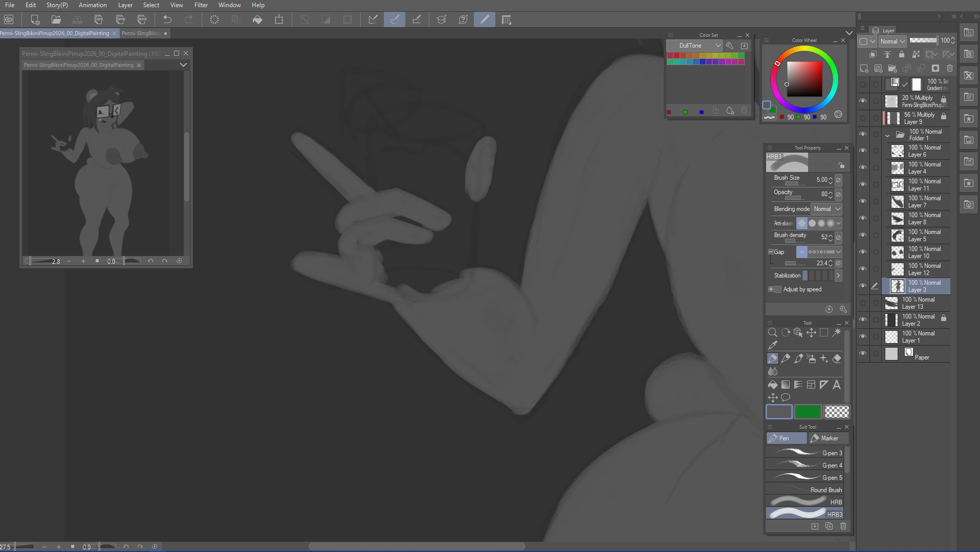Click the Undo arrow in toolbar
This screenshot has width=980, height=552.
pyautogui.click(x=167, y=19)
